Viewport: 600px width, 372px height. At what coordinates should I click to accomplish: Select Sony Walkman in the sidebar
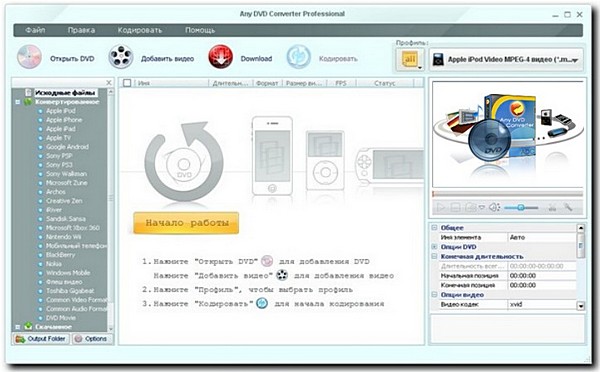67,174
